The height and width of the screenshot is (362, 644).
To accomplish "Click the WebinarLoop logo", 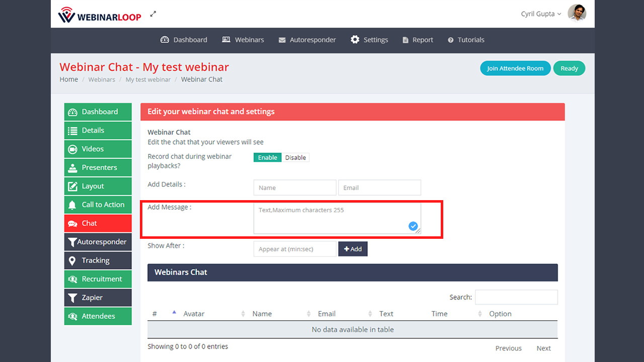I will pos(100,15).
